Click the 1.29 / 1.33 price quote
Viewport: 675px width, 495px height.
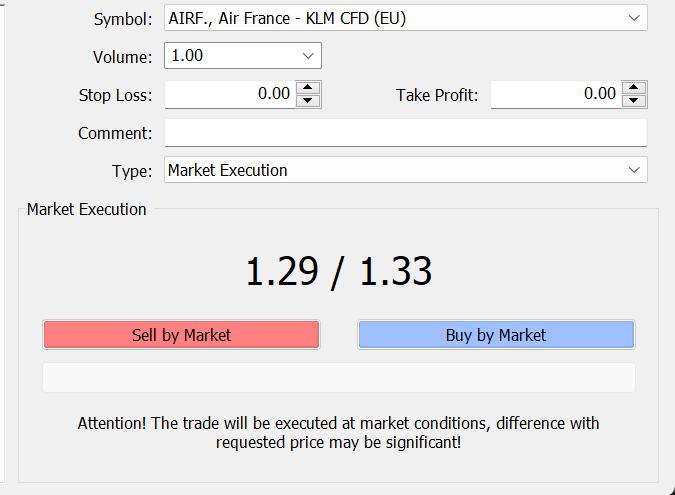click(338, 271)
